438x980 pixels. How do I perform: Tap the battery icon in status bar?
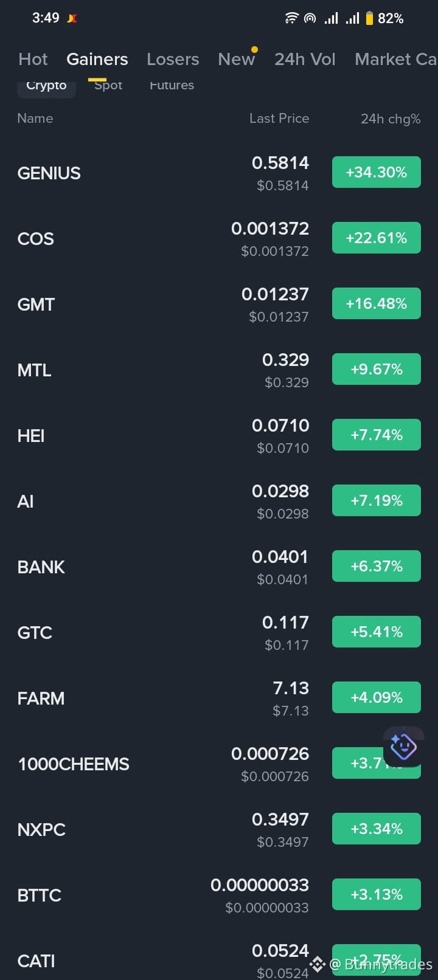369,18
